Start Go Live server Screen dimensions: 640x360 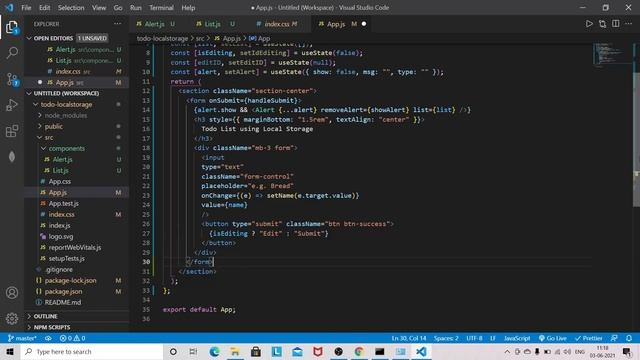[553, 338]
